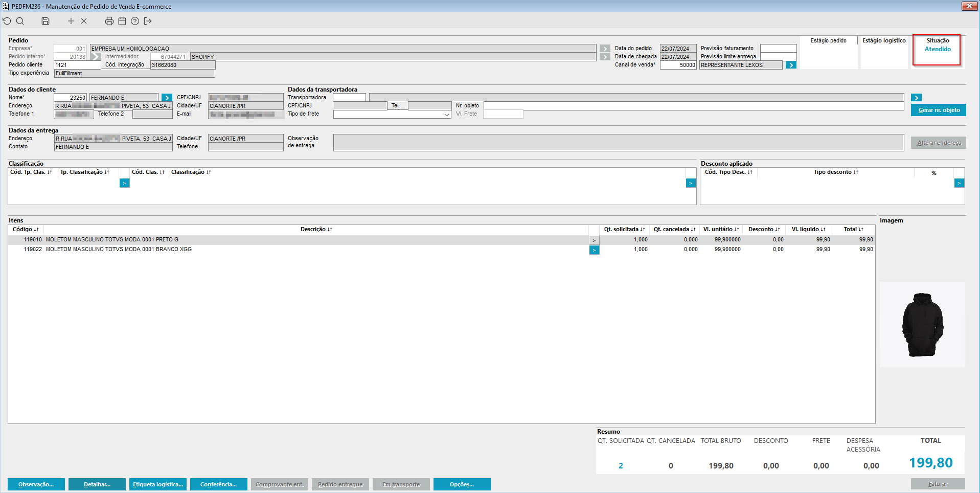The width and height of the screenshot is (980, 493).
Task: Click the Pedido cliente input field
Action: (x=77, y=65)
